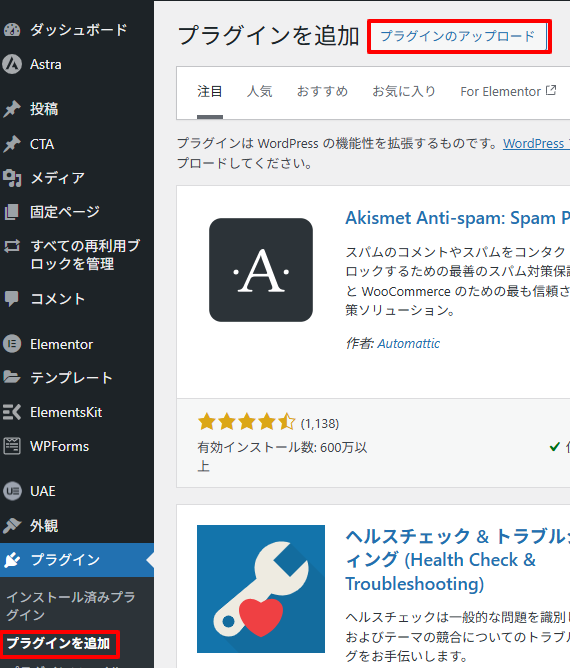Click the pages icon beside 固定ページ
570x668 pixels.
12,212
